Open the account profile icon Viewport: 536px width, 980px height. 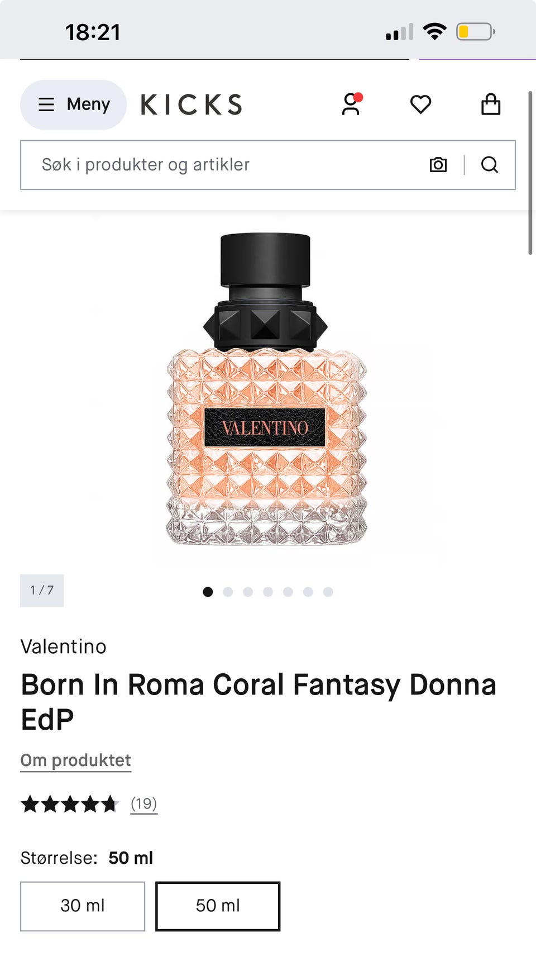pos(351,104)
